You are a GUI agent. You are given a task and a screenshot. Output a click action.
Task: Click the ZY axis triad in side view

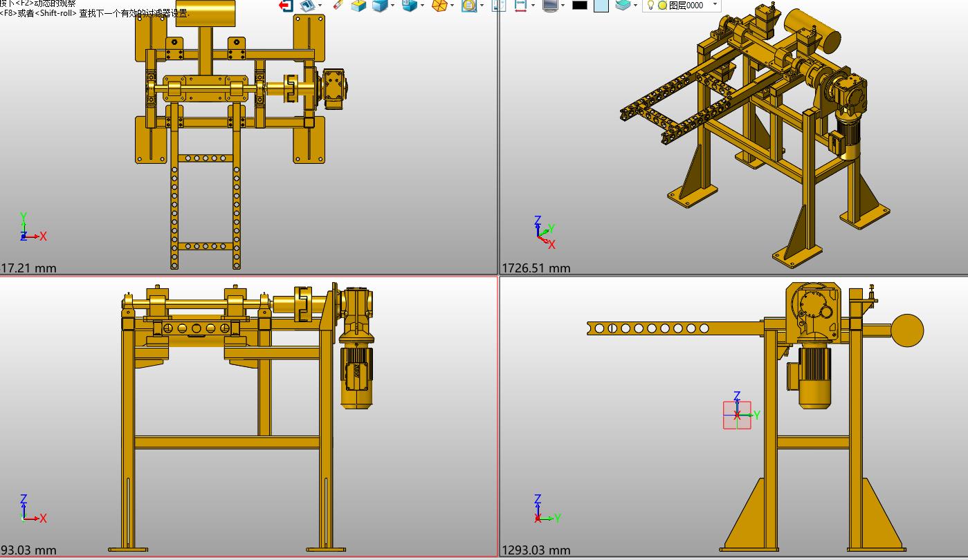coord(547,510)
